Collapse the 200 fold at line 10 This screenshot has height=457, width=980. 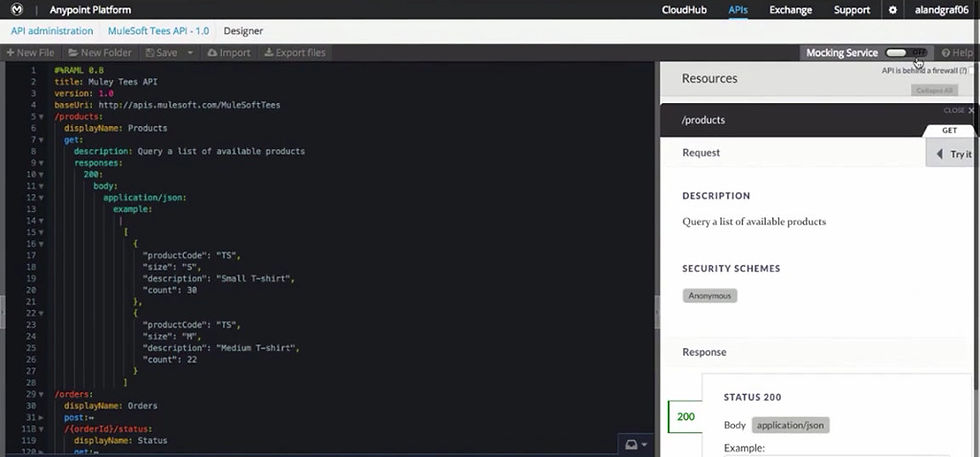[41, 174]
